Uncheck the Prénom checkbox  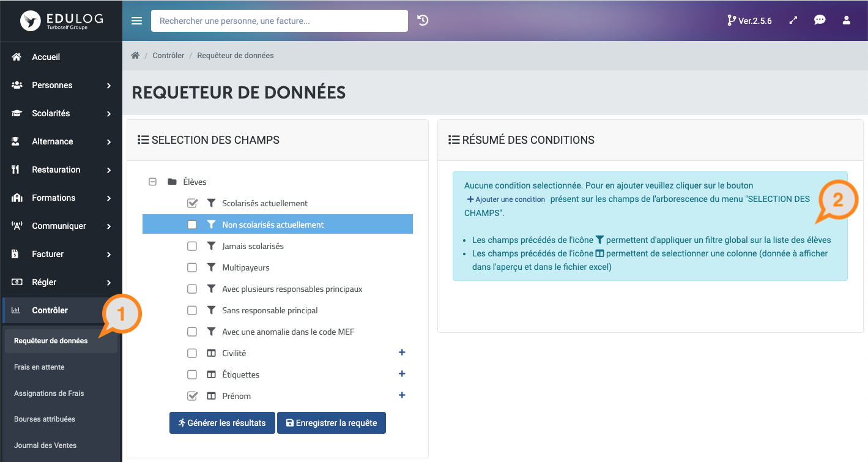[192, 396]
